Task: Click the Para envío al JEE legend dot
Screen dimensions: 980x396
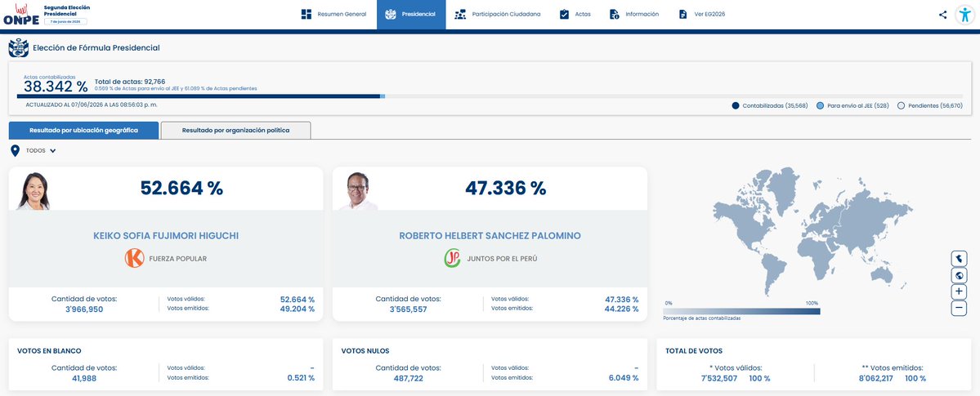Action: pyautogui.click(x=821, y=105)
